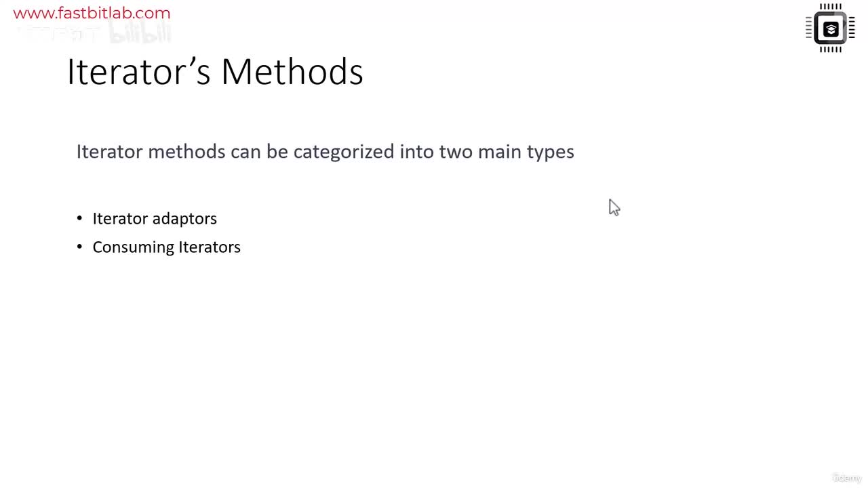Click the bullet dot before Consuming Iterators
This screenshot has height=488, width=868.
point(80,247)
